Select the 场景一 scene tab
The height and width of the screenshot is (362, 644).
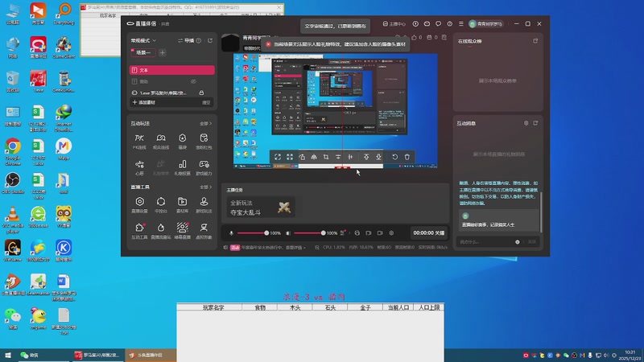tap(143, 52)
